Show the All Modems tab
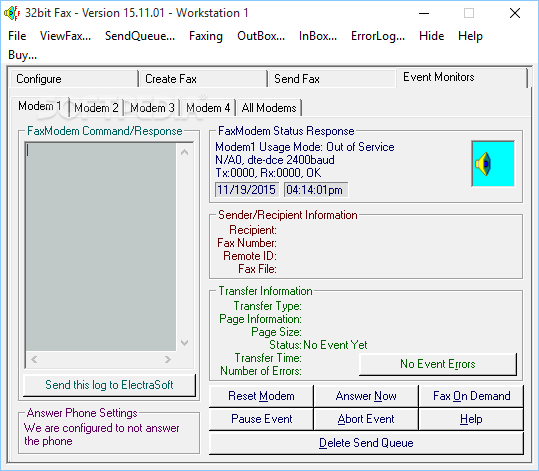This screenshot has width=539, height=471. (x=269, y=108)
